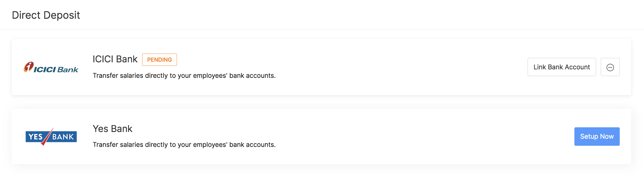Viewport: 644px width, 175px height.
Task: Click the blank header area right of Direct Deposit
Action: pos(351,15)
